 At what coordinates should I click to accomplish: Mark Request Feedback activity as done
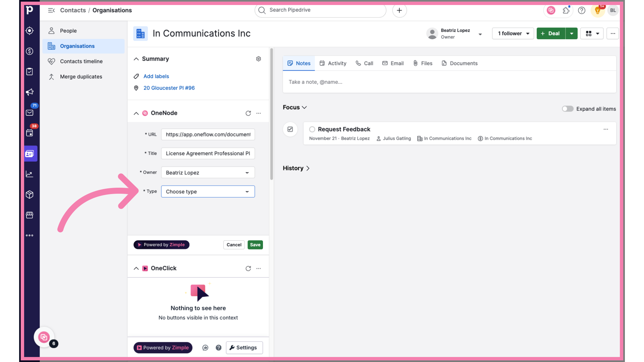[x=312, y=129]
